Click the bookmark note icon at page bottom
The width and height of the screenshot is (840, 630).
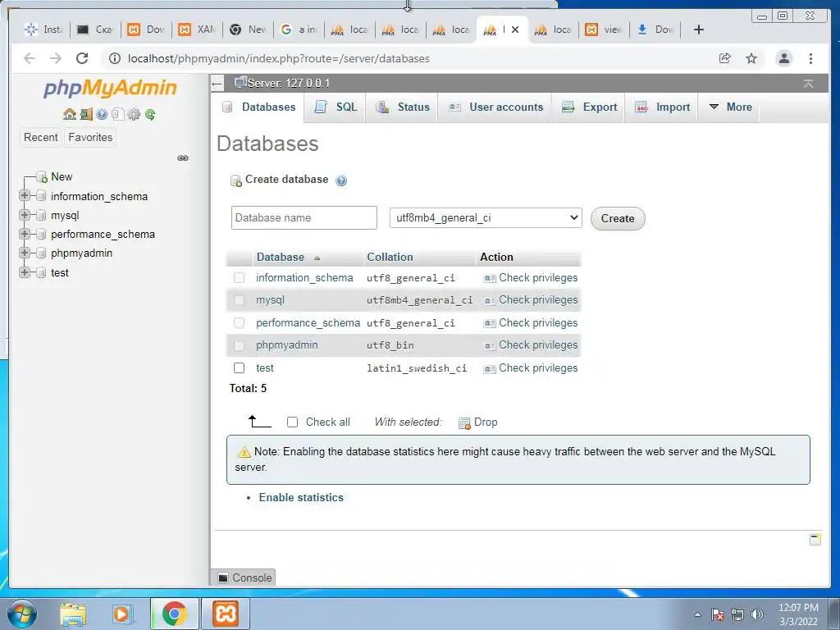[815, 540]
